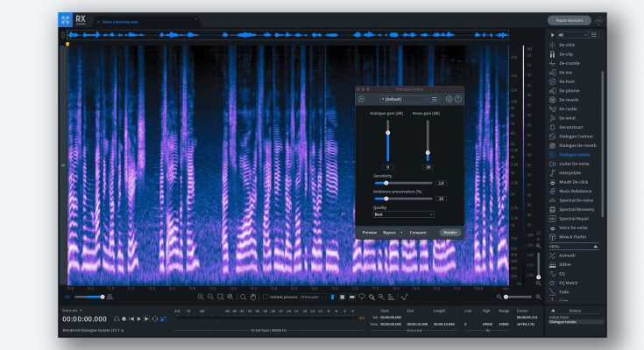The height and width of the screenshot is (350, 644).
Task: Adjust the Sensitivity slider
Action: (x=387, y=183)
